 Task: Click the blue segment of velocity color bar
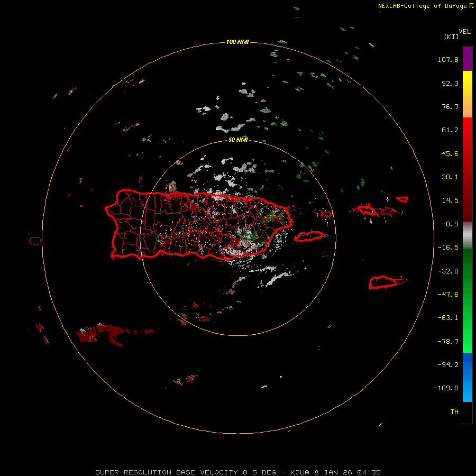click(467, 377)
